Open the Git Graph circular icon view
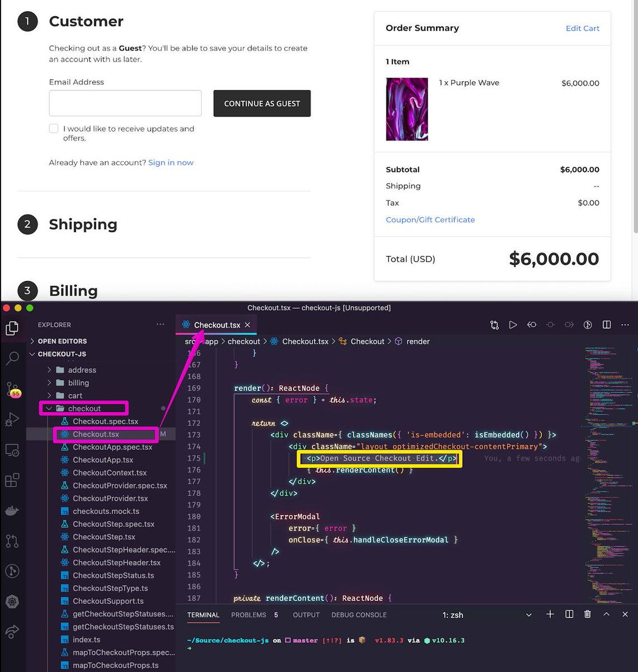 12,571
